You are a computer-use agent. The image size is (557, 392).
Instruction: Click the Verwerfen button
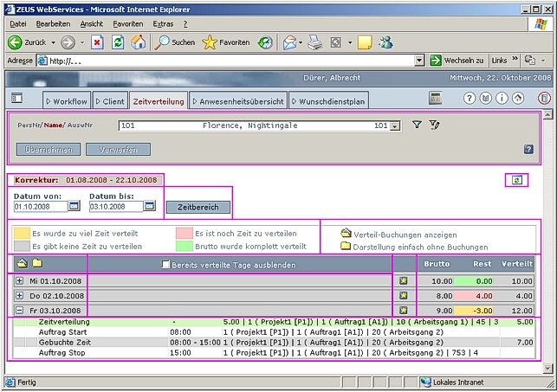118,150
